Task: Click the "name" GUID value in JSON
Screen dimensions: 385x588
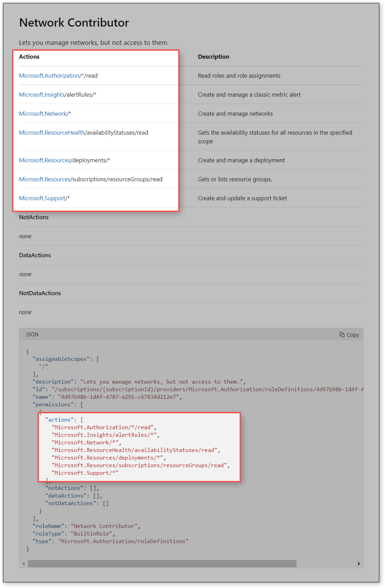Action: click(x=118, y=397)
